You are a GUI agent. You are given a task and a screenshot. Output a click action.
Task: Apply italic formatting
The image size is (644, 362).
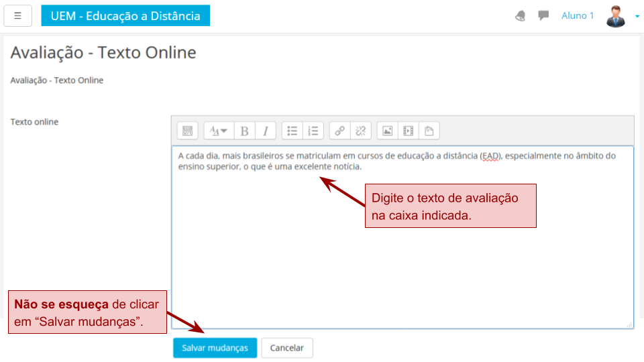tap(265, 131)
